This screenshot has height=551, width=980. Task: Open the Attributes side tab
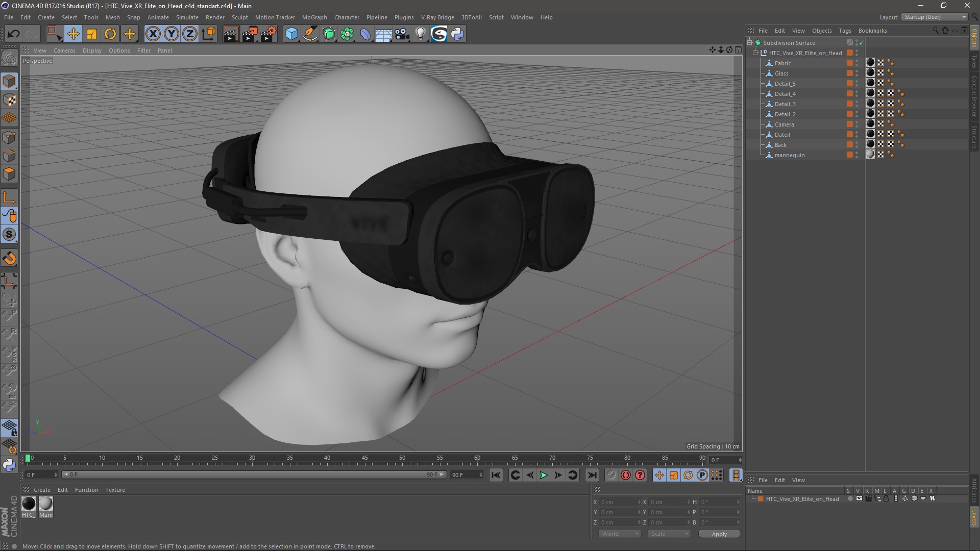(974, 490)
